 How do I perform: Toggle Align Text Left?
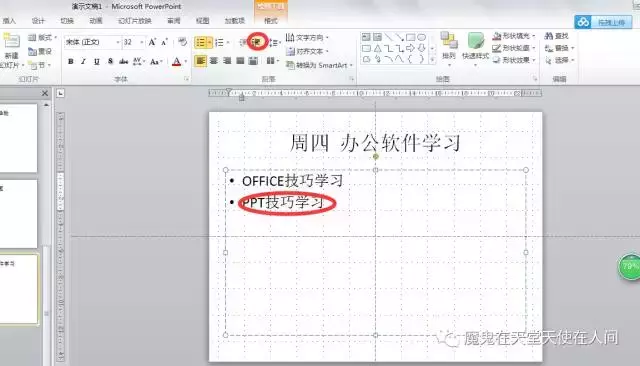click(x=200, y=61)
